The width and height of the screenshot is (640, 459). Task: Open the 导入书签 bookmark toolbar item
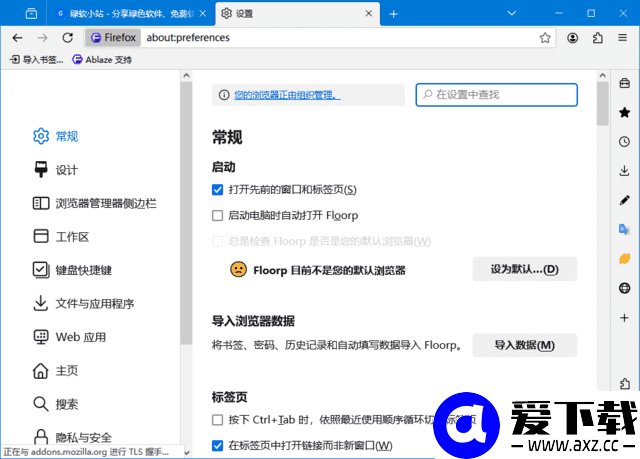pyautogui.click(x=36, y=60)
